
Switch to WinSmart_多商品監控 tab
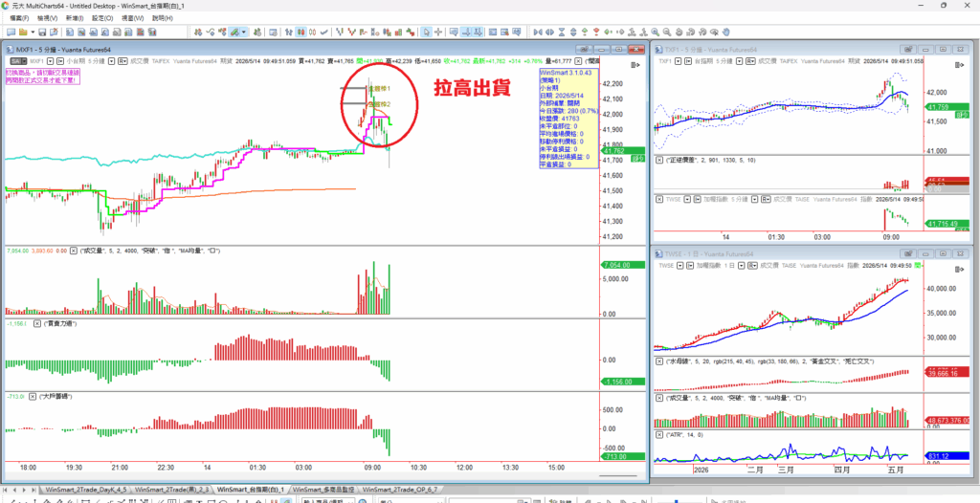pyautogui.click(x=323, y=490)
